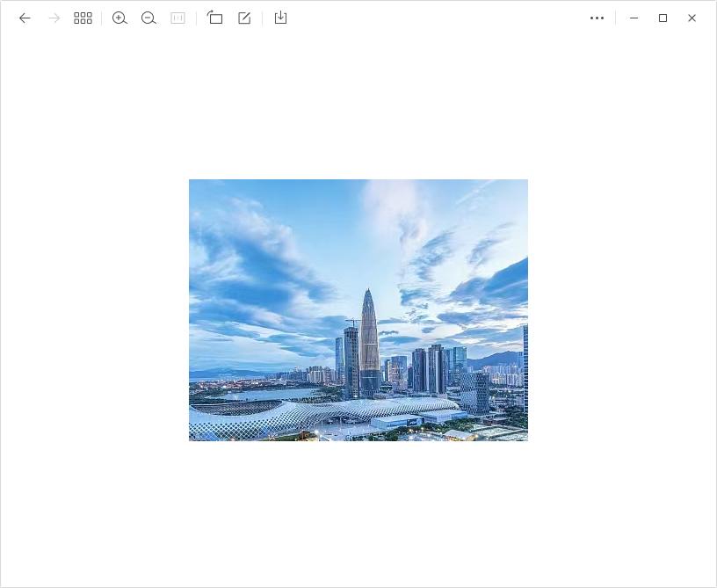Rotate the image with the rotate icon

[215, 18]
